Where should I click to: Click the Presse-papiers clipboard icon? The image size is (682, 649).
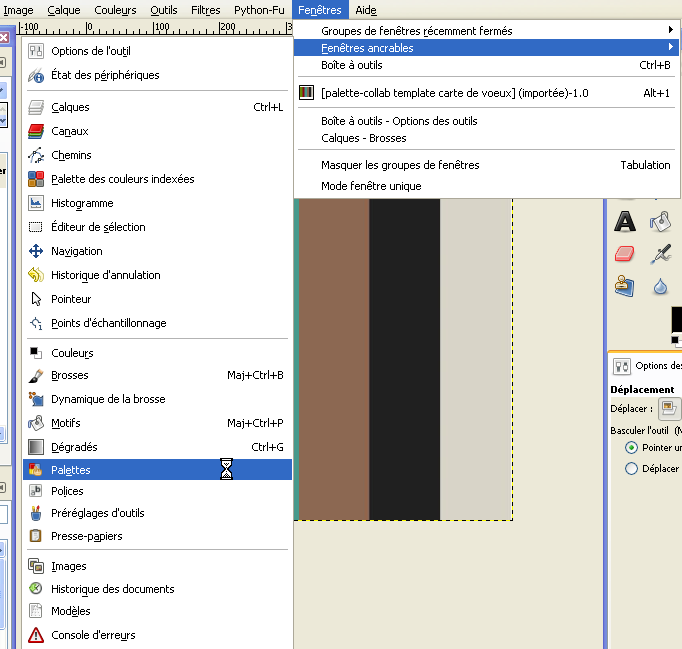pyautogui.click(x=36, y=536)
